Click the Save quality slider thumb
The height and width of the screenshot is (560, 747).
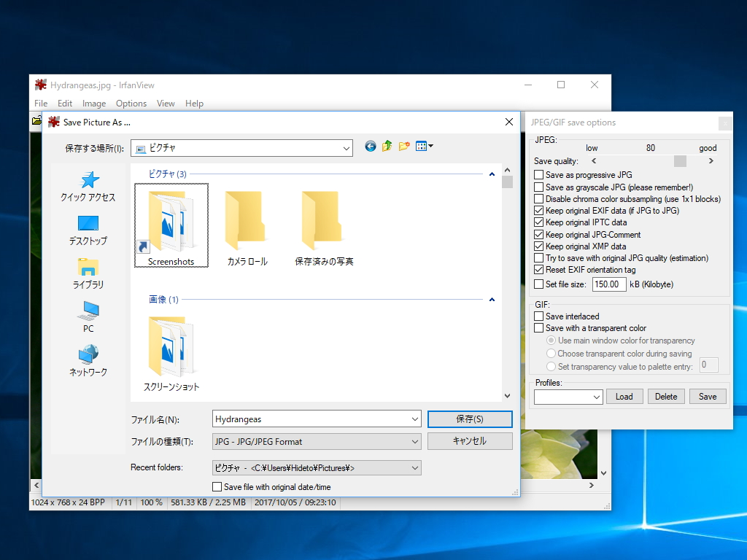coord(680,161)
